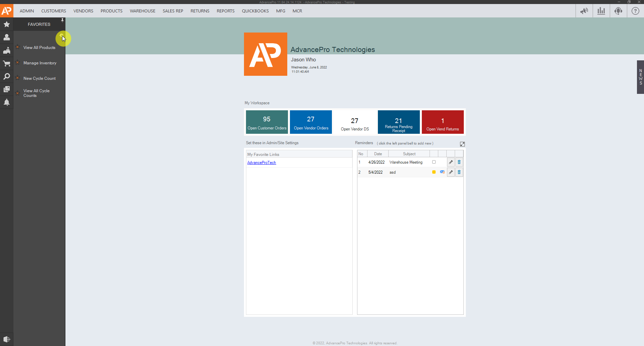Screen dimensions: 644x346
Task: Click the yellow status marker on 'asd' reminder
Action: point(434,172)
